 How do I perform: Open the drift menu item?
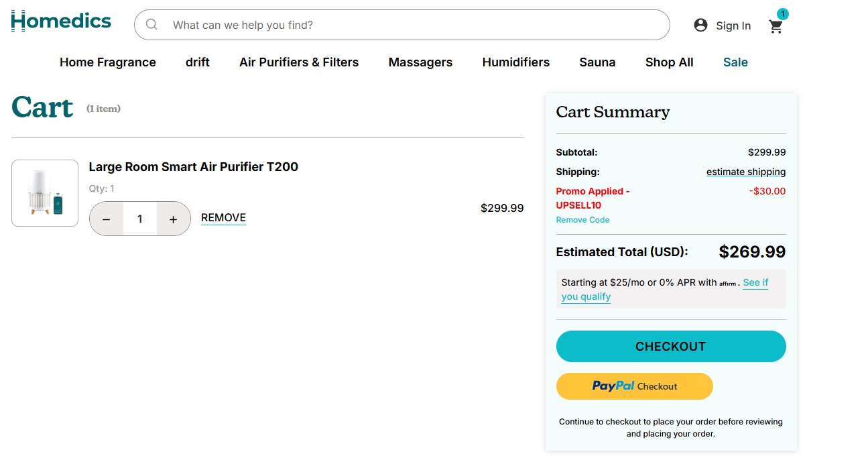click(x=198, y=62)
